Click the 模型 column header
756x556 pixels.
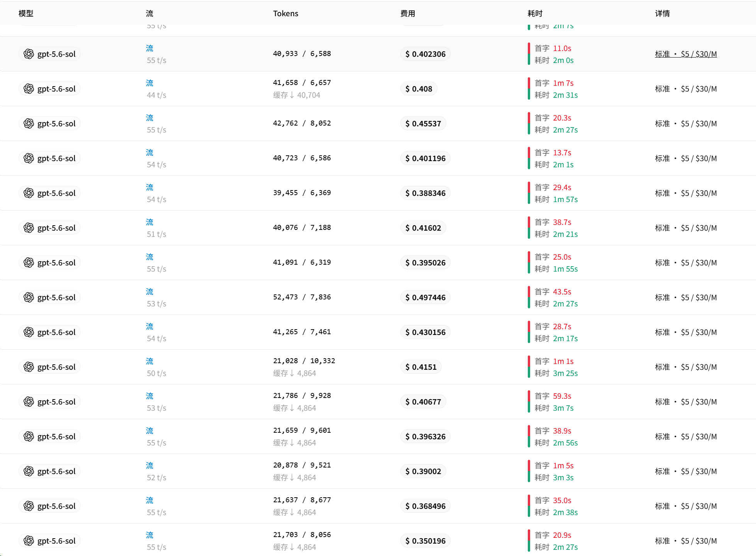(x=26, y=14)
